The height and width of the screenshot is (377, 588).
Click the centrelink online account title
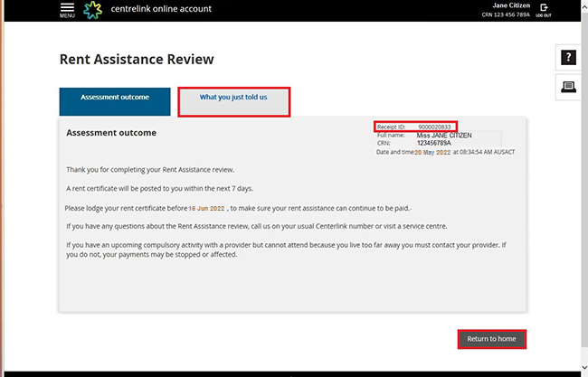[161, 9]
